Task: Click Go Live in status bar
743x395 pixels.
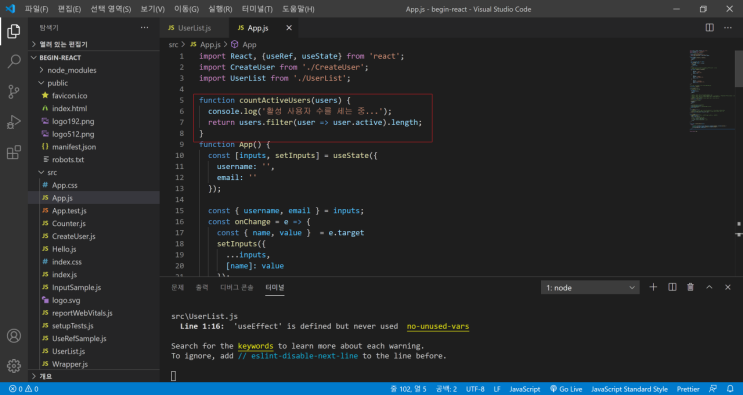Action: tap(566, 389)
